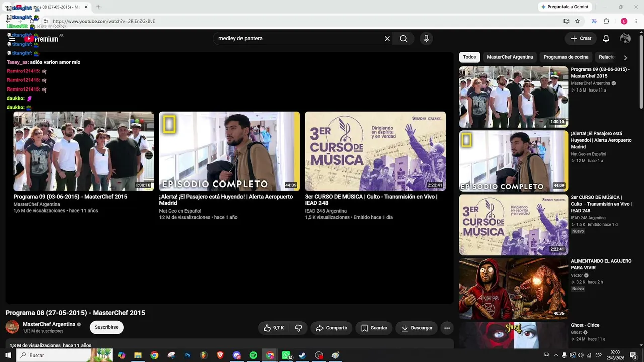Bookmark this page with the star icon

pos(577,21)
